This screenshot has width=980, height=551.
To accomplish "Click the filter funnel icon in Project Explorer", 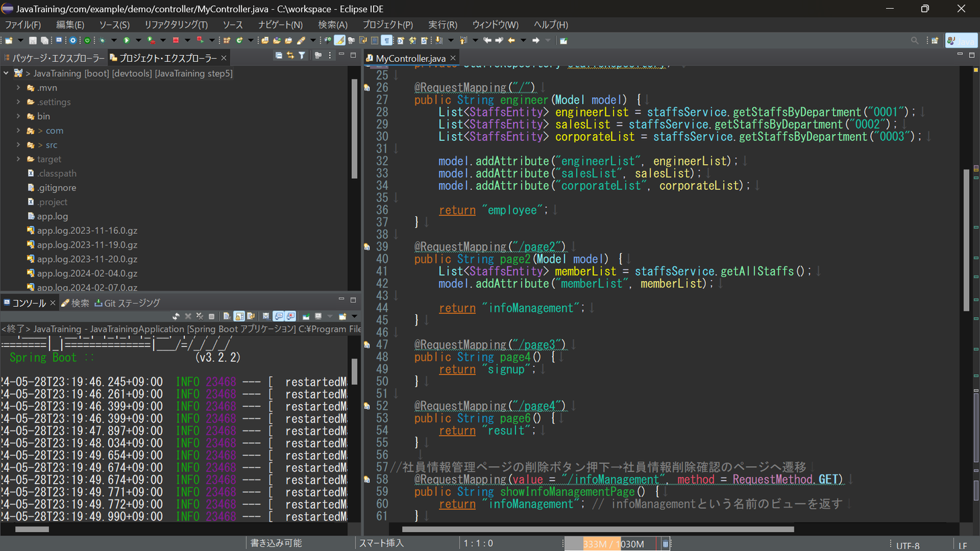I will pos(301,56).
